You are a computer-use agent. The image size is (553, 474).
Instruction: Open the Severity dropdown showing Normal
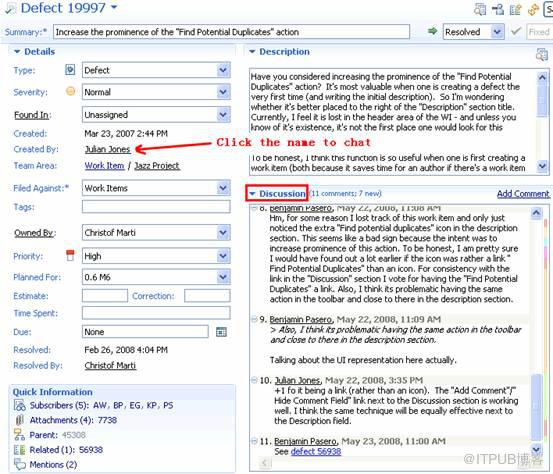coord(223,92)
